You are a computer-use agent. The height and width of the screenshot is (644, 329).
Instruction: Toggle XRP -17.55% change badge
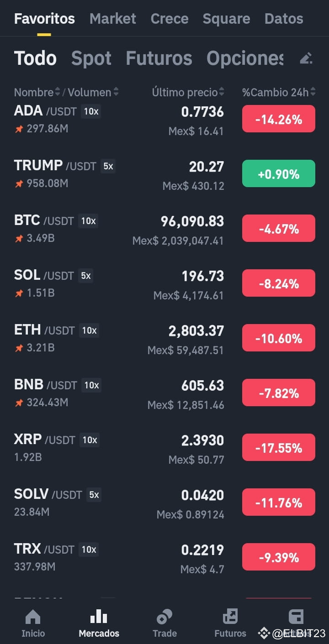click(279, 447)
